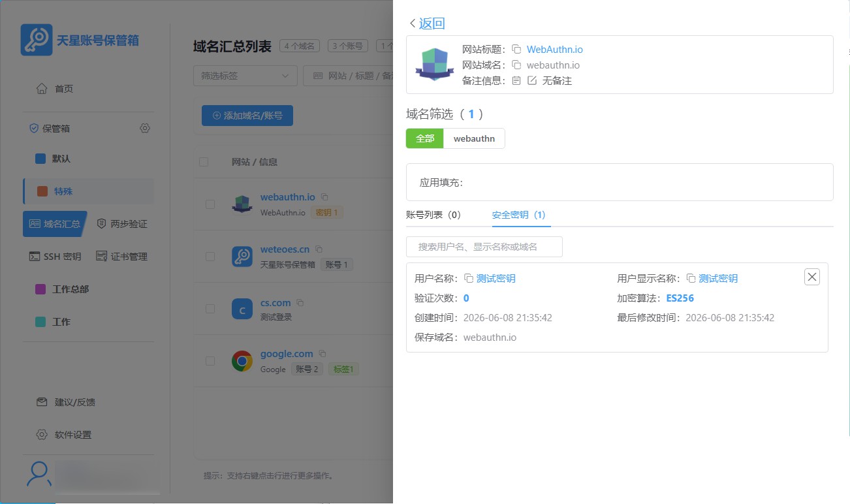Click the ES256 algorithm value
This screenshot has height=504, width=850.
point(680,298)
